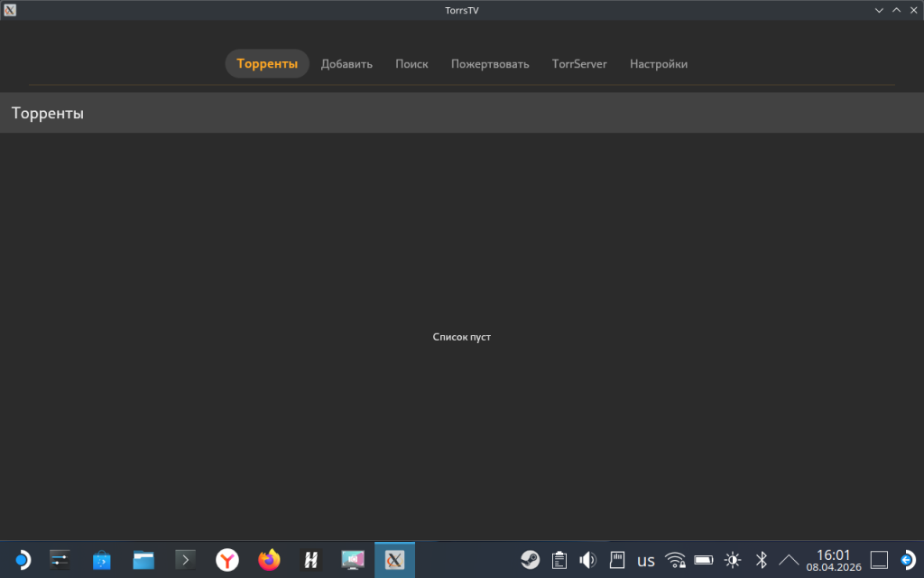Open Dolphin file manager icon

click(x=143, y=560)
